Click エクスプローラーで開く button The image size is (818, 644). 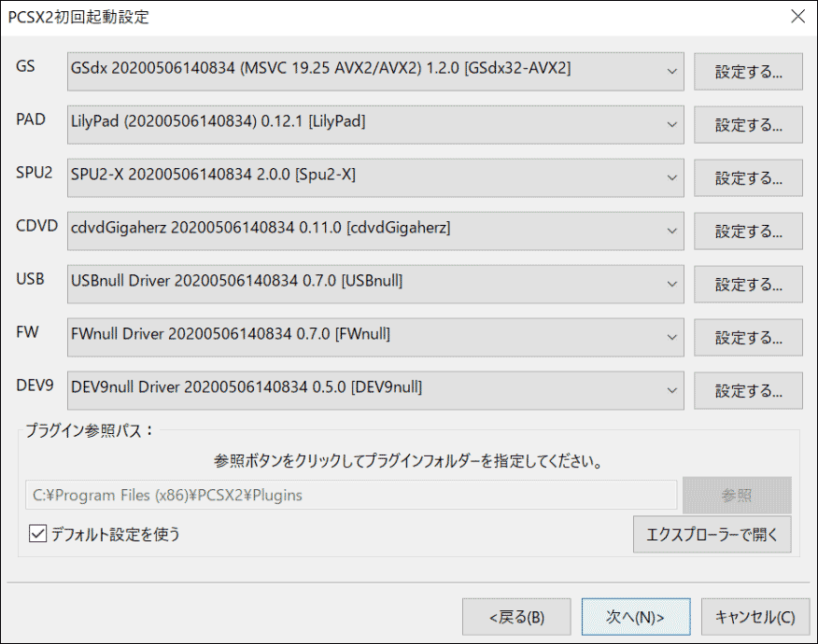point(712,535)
